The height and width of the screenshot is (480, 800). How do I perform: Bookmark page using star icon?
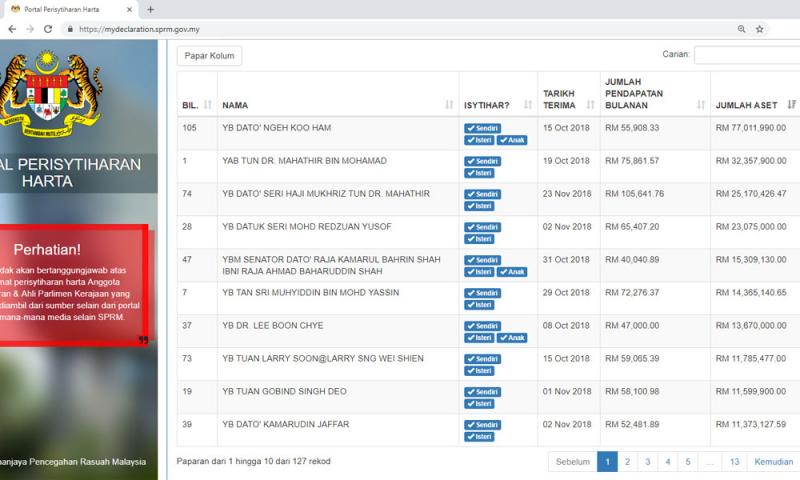pyautogui.click(x=760, y=29)
